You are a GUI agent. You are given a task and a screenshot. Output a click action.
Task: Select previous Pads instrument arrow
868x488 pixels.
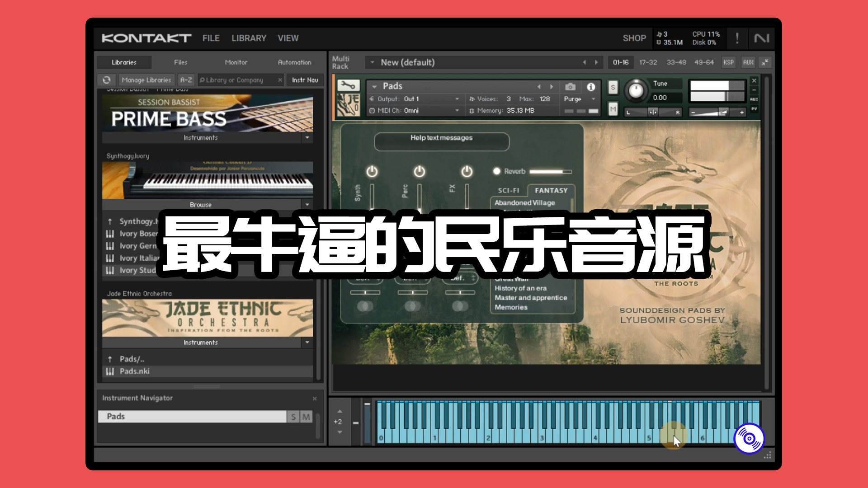click(x=539, y=87)
